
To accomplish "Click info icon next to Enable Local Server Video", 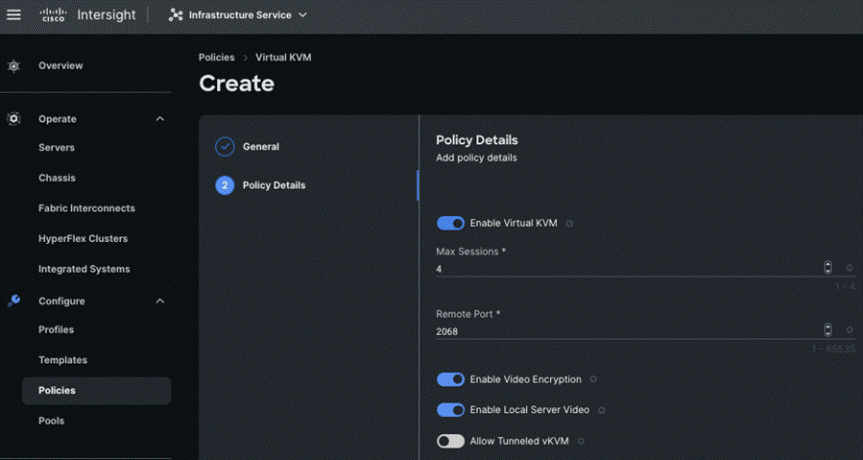I will click(602, 410).
